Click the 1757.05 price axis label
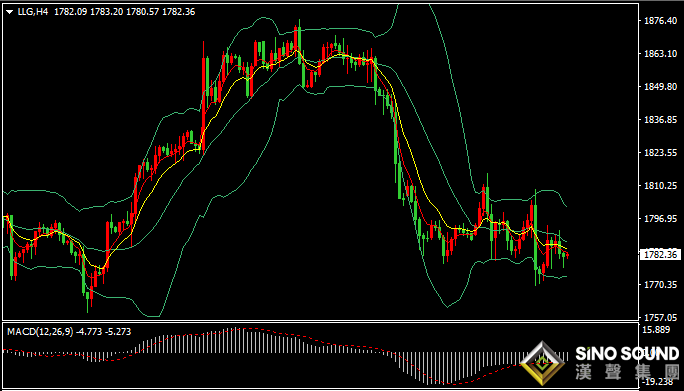684x391 pixels. pyautogui.click(x=660, y=318)
